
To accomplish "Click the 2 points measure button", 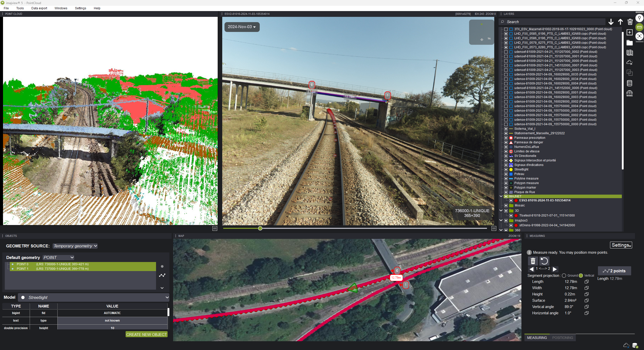I will pyautogui.click(x=614, y=271).
